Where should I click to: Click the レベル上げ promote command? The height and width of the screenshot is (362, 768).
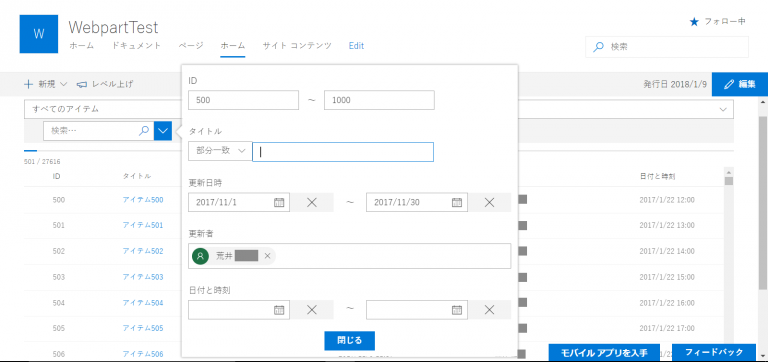(105, 84)
